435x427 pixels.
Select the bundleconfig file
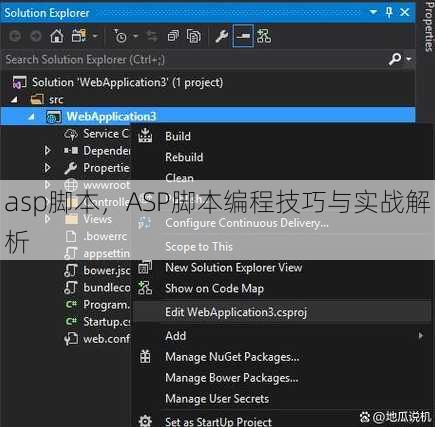pyautogui.click(x=107, y=287)
